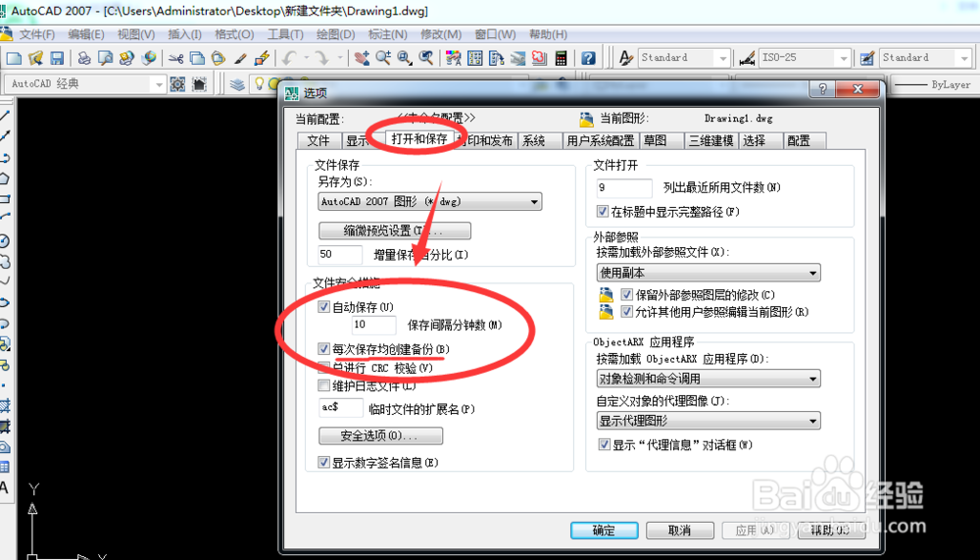Image resolution: width=980 pixels, height=560 pixels.
Task: Open Plot Preview from toolbar
Action: click(105, 58)
